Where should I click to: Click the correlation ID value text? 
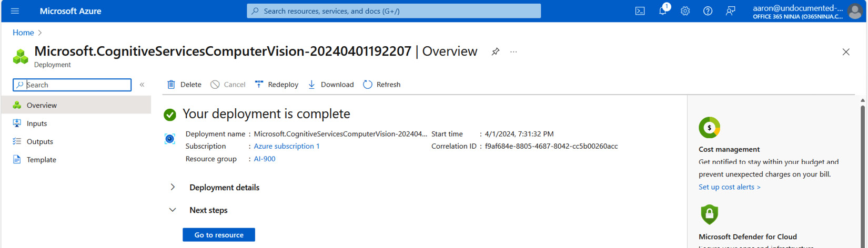tap(551, 146)
